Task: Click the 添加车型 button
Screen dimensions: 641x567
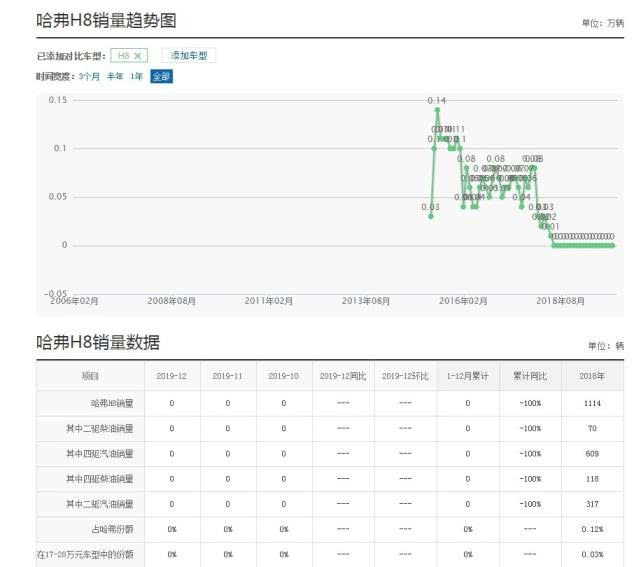Action: (188, 56)
